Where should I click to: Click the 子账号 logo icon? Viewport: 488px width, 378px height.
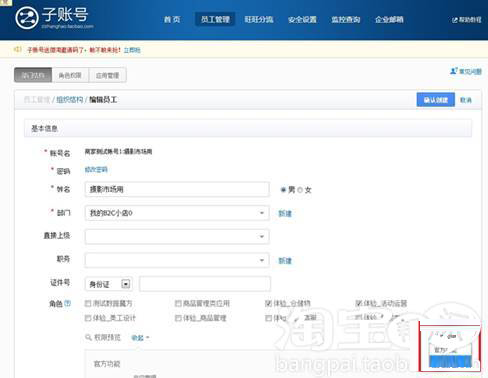point(27,18)
